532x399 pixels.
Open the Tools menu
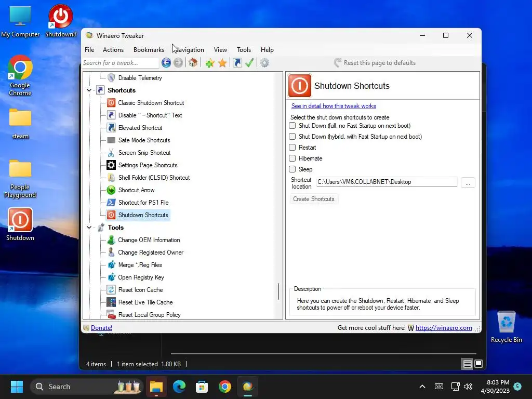click(x=244, y=50)
